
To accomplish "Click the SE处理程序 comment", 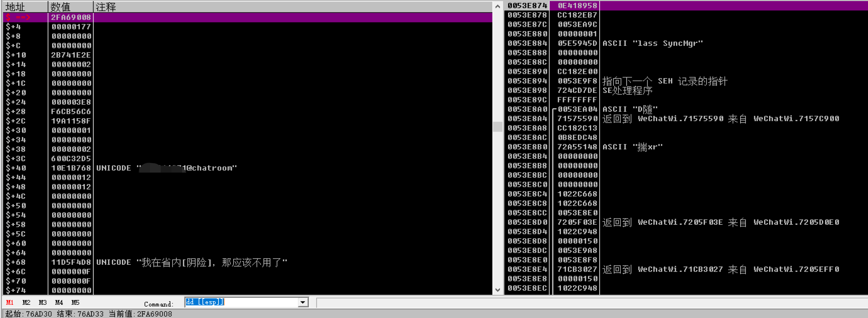I will click(627, 90).
